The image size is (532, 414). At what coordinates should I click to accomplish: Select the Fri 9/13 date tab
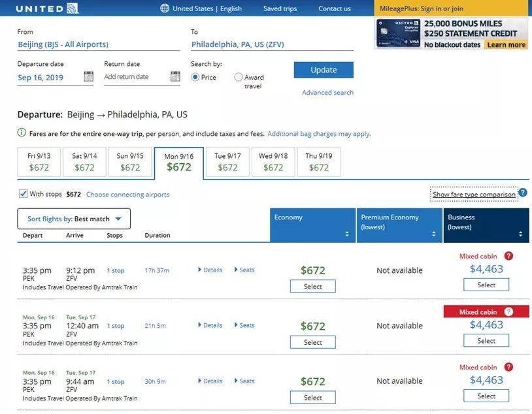(x=39, y=162)
